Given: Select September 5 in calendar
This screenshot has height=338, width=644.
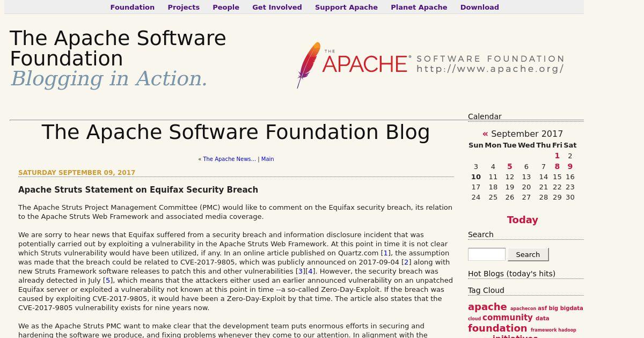Looking at the screenshot, I should (x=510, y=167).
